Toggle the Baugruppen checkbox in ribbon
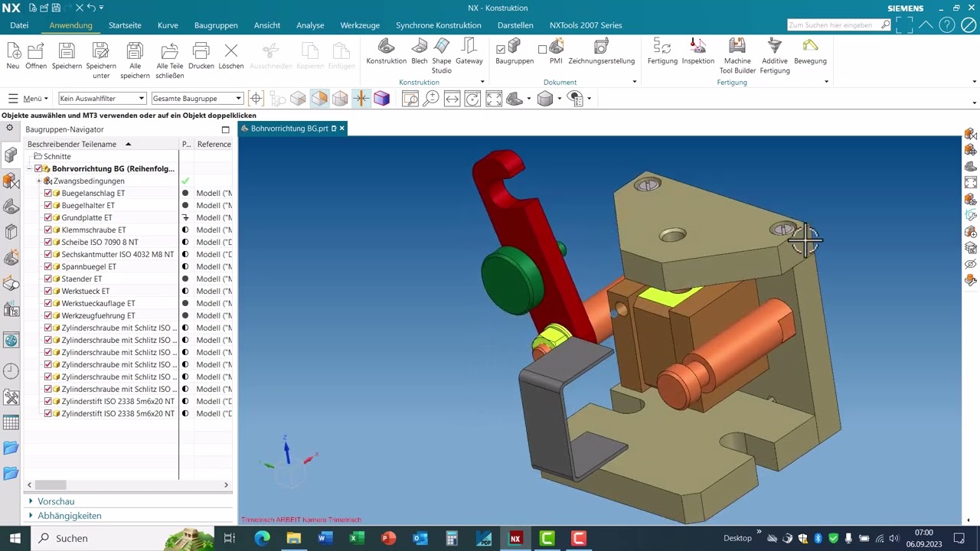Image resolution: width=980 pixels, height=551 pixels. 501,50
